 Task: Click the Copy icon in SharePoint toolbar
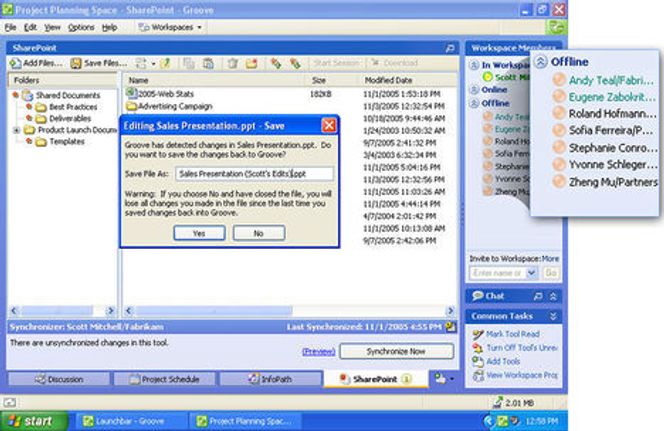click(188, 64)
